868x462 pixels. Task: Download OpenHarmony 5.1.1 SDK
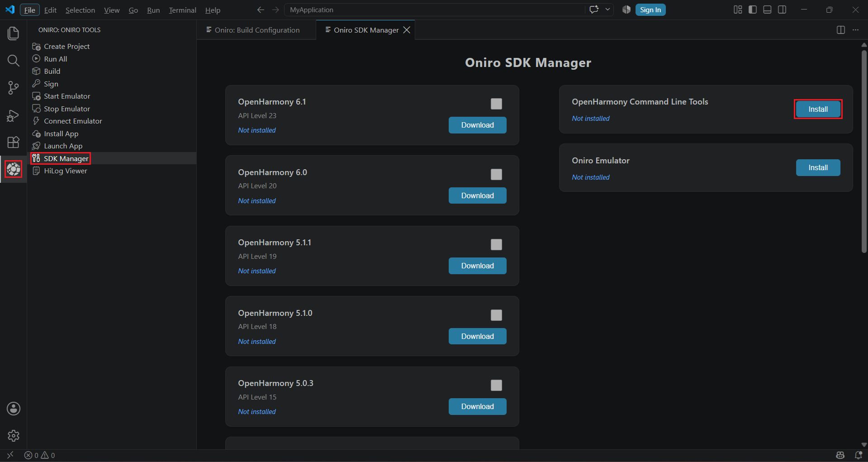point(477,266)
